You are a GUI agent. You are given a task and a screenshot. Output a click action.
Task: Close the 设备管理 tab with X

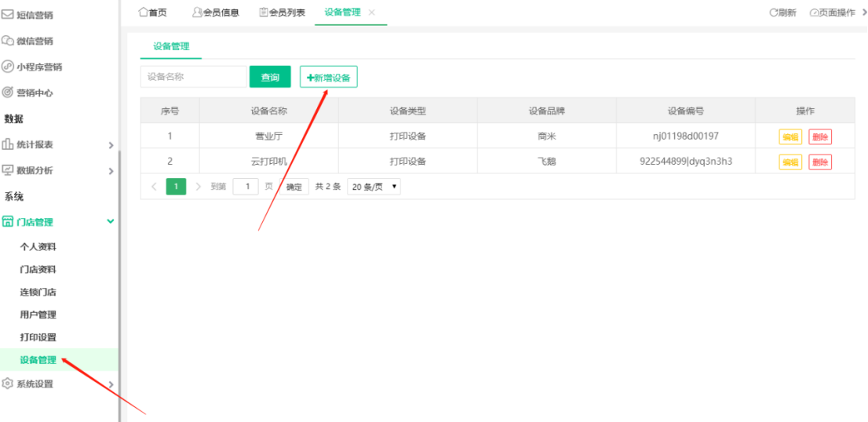372,13
